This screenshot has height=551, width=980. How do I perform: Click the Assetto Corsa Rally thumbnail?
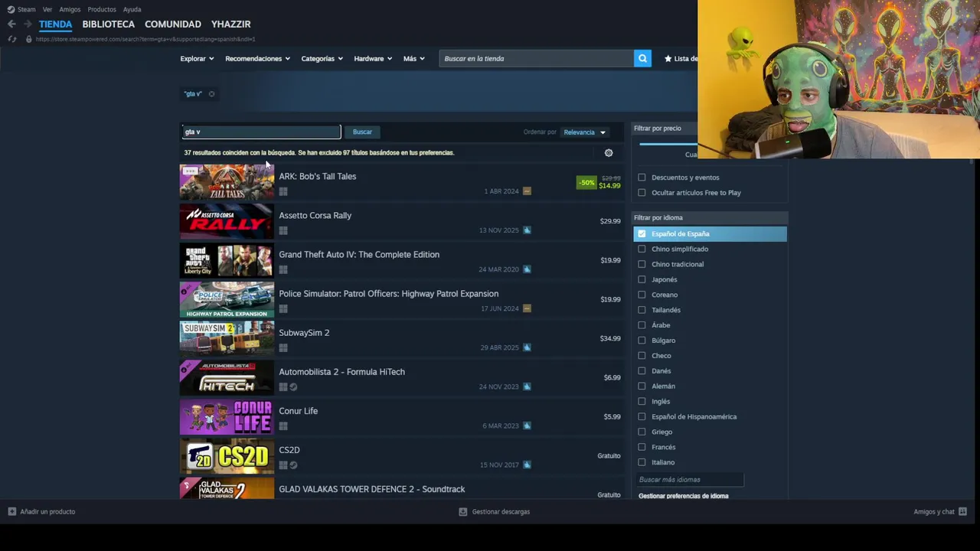[x=227, y=221]
